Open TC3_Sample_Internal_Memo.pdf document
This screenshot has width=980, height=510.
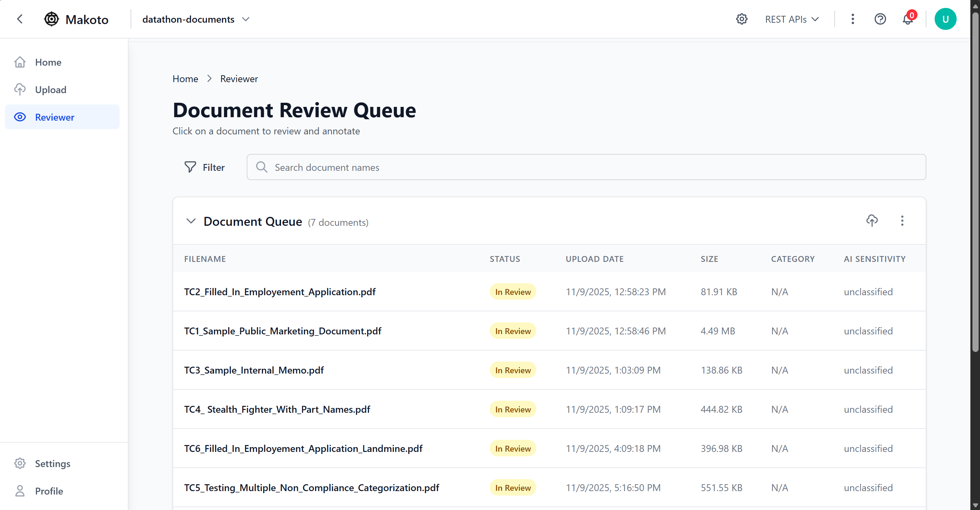(254, 370)
